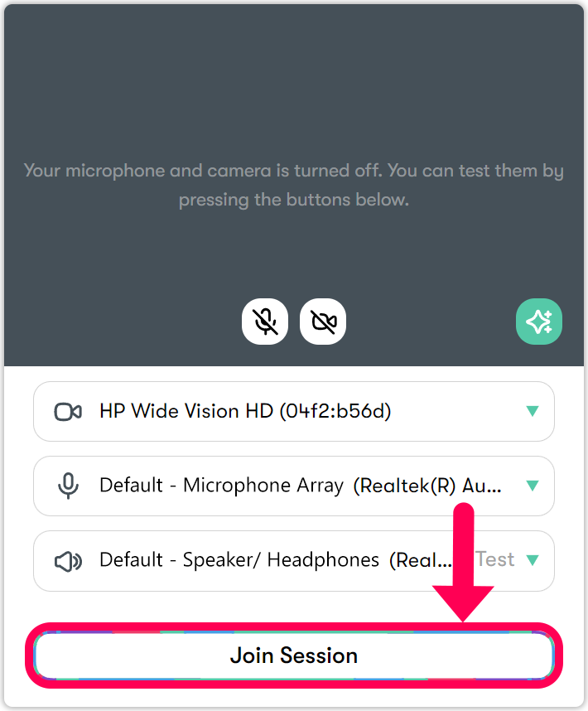The width and height of the screenshot is (588, 711).
Task: Select the HP Wide Vision HD camera label
Action: click(245, 411)
